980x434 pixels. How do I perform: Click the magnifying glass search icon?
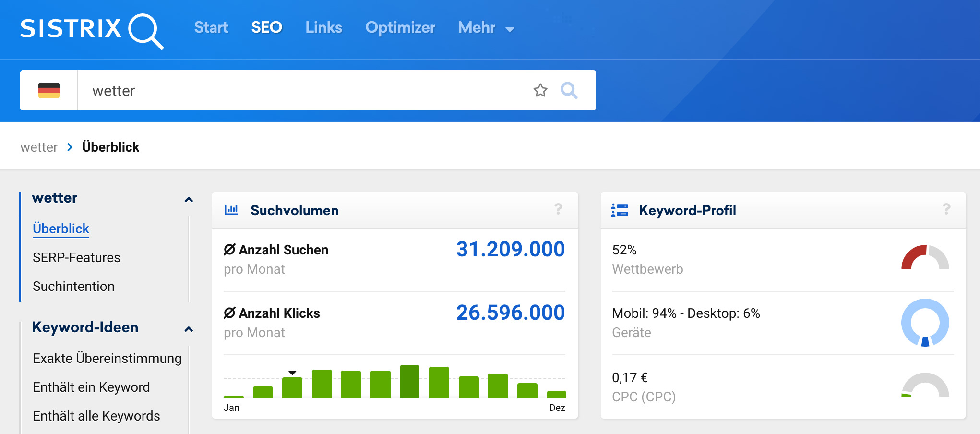[x=569, y=90]
